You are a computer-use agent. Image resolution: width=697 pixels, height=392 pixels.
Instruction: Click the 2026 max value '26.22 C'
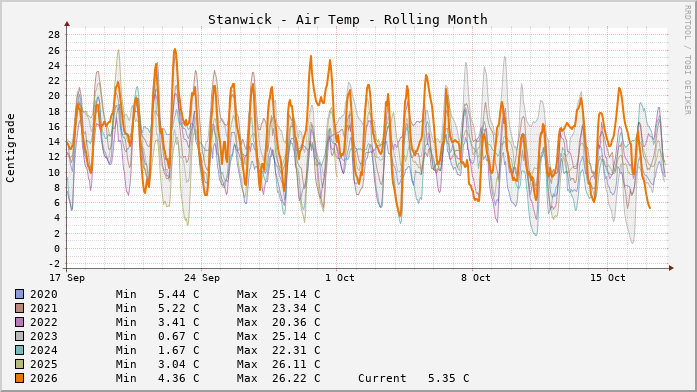(x=296, y=378)
